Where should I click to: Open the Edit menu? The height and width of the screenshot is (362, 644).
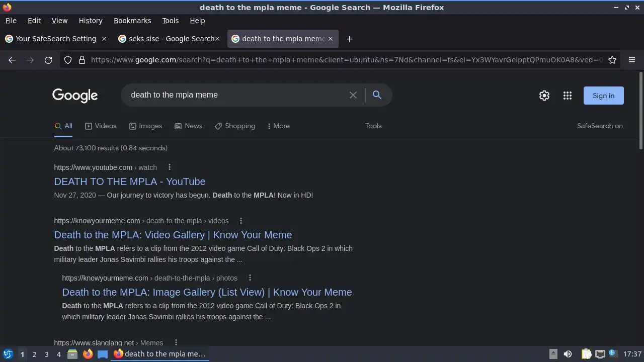[34, 21]
